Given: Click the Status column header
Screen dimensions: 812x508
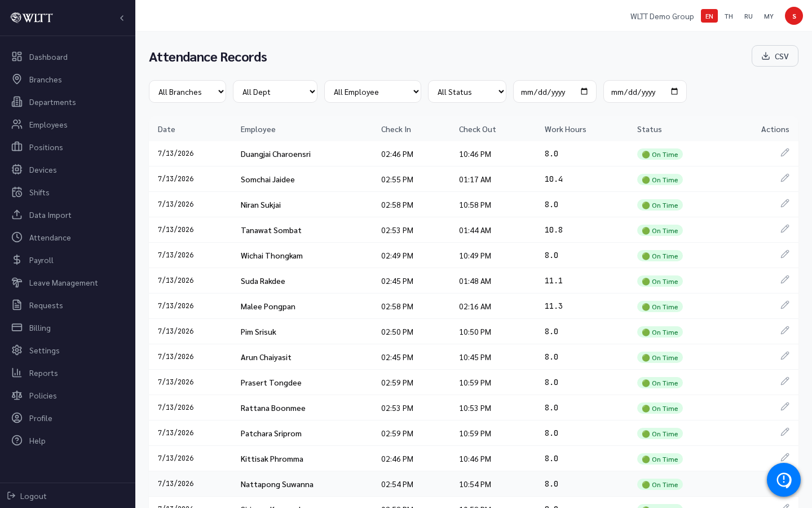Looking at the screenshot, I should 650,129.
